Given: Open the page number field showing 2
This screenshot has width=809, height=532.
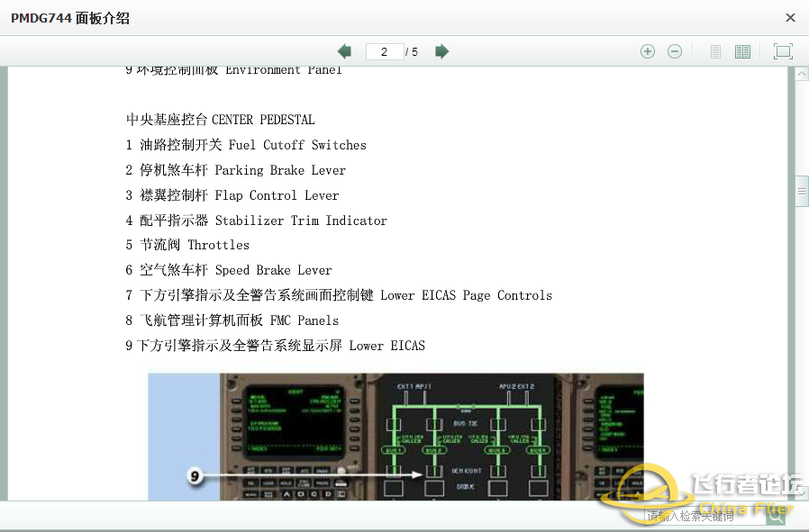Looking at the screenshot, I should [x=386, y=51].
